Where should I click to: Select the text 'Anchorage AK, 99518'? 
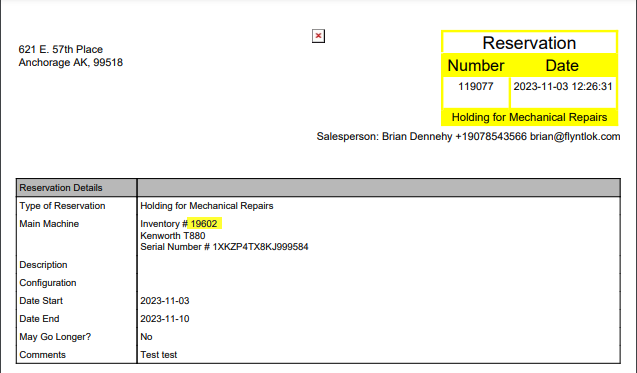(71, 63)
